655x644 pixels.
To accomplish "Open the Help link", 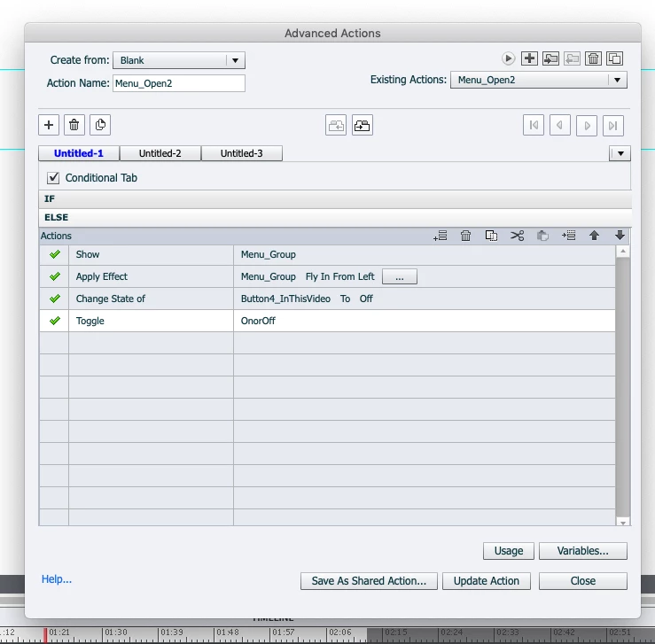I will 57,579.
